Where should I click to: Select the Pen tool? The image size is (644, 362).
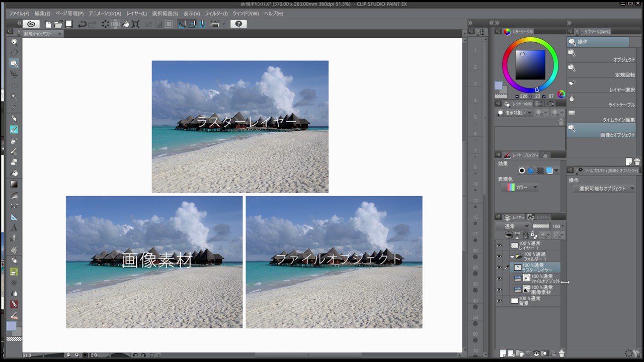click(14, 118)
